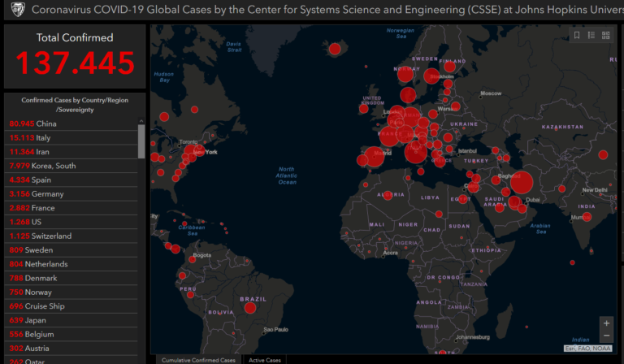Select the 750 Norway row
This screenshot has width=624, height=364.
click(x=71, y=292)
